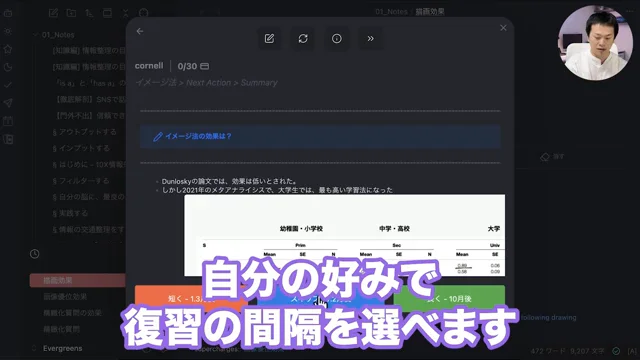Open the 構造化質問 recent file

pyautogui.click(x=61, y=329)
